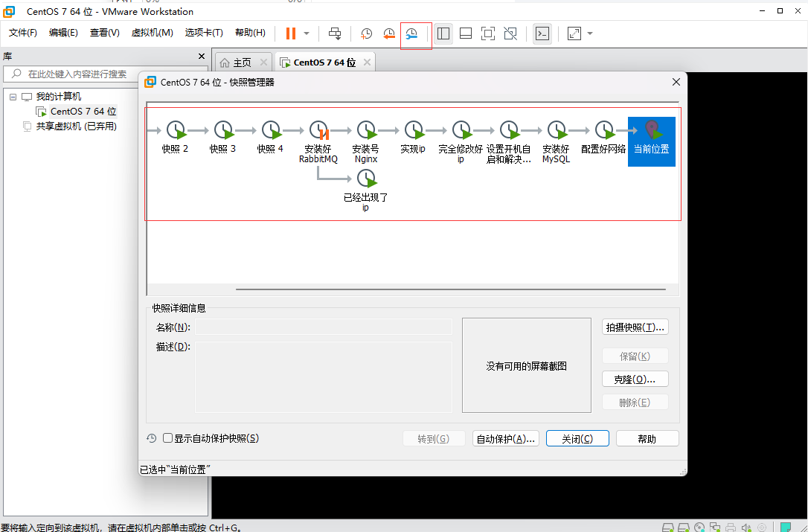
Task: Select the 已经出现了ip branch snapshot
Action: point(366,190)
